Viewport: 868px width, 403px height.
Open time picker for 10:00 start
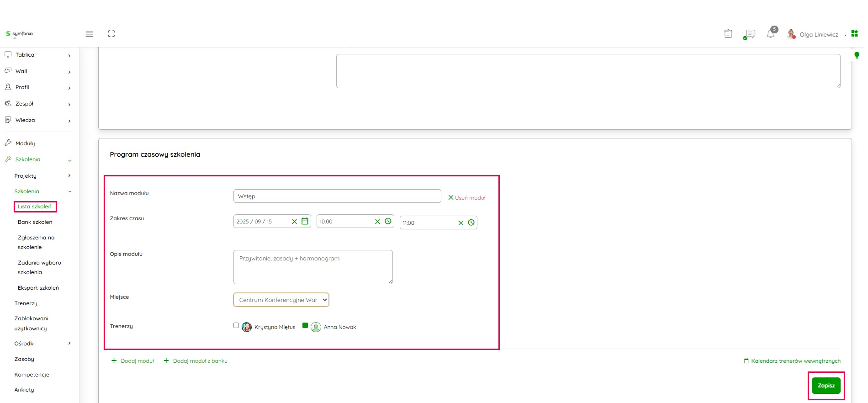click(x=388, y=222)
